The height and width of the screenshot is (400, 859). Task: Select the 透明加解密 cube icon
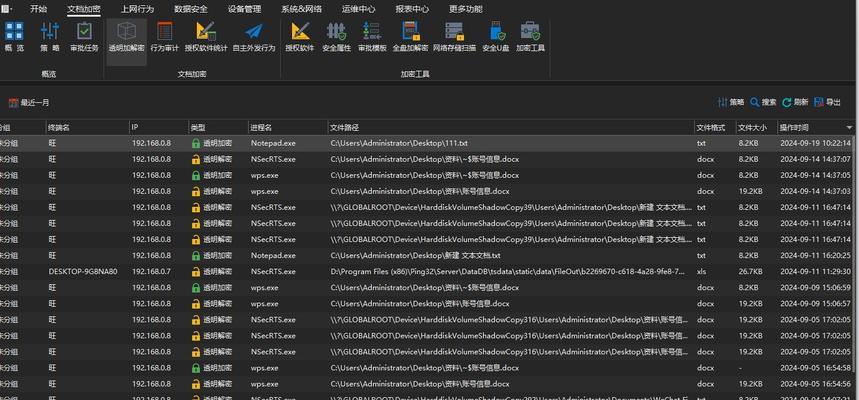pos(127,31)
